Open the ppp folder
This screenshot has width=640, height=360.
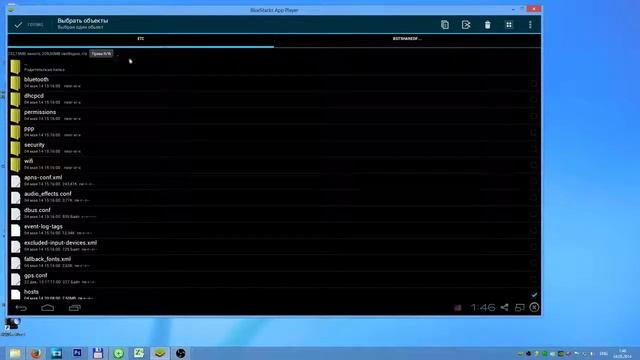tap(274, 132)
